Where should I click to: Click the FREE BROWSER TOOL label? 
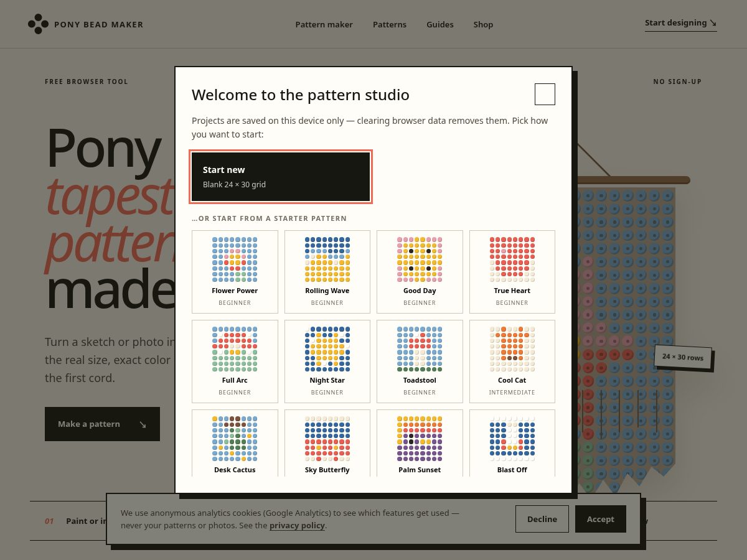[87, 82]
